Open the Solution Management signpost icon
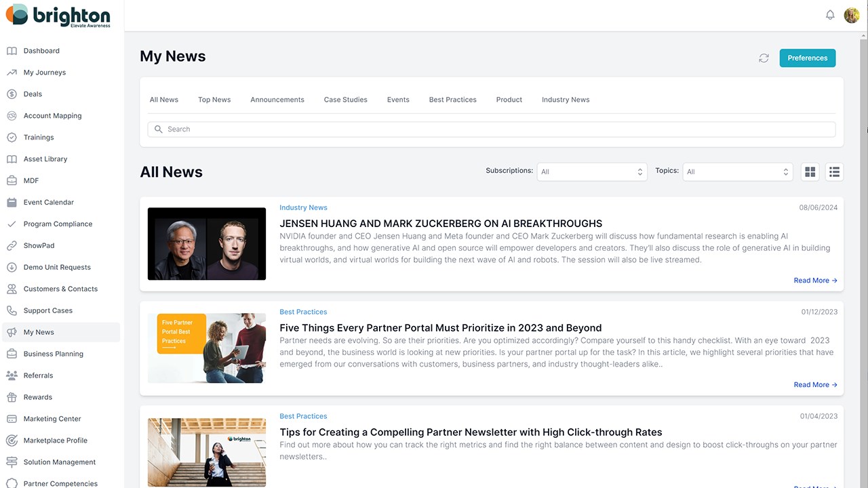 point(12,462)
